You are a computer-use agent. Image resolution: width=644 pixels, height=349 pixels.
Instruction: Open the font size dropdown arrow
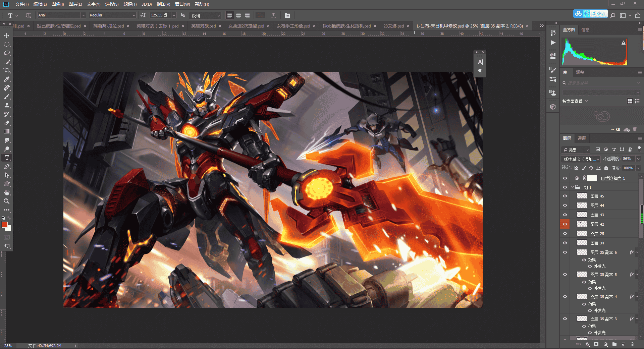point(174,15)
